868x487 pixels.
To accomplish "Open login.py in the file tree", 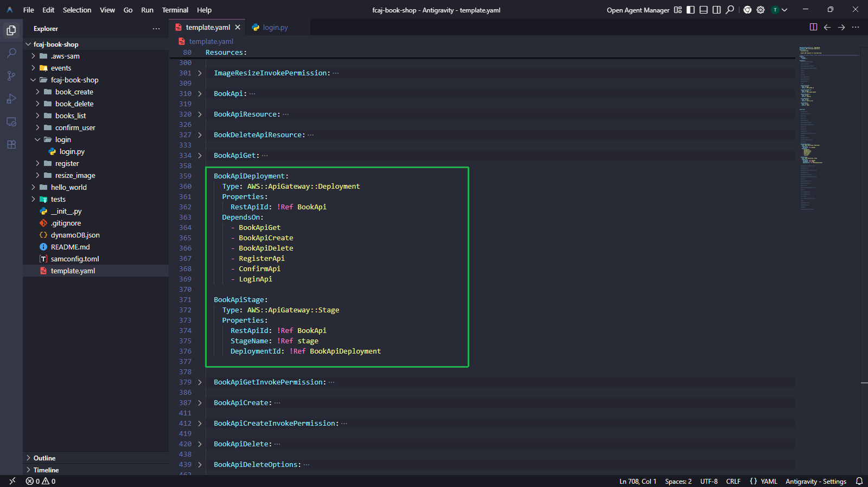I will tap(96, 152).
